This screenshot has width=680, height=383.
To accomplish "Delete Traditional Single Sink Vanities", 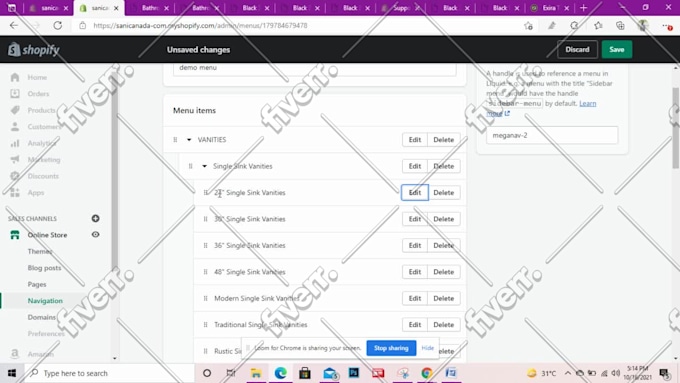I will tap(444, 325).
